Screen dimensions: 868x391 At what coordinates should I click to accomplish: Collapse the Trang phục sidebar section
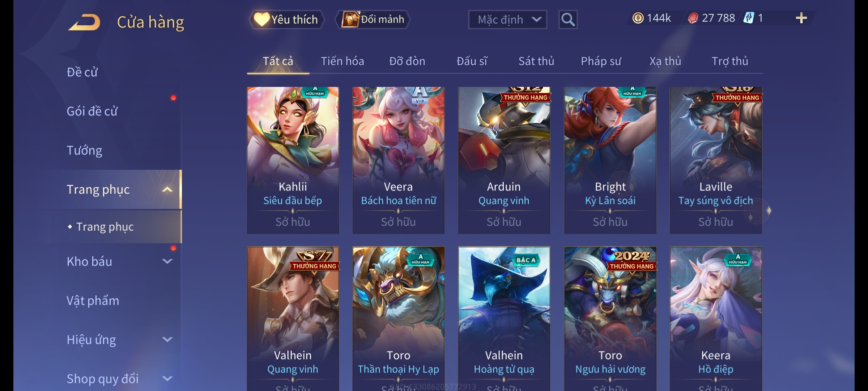coord(167,189)
